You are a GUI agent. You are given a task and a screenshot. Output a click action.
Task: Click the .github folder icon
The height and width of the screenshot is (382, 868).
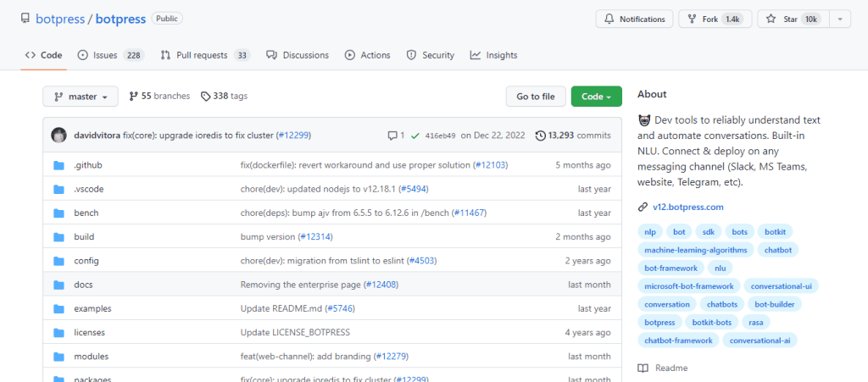[59, 165]
